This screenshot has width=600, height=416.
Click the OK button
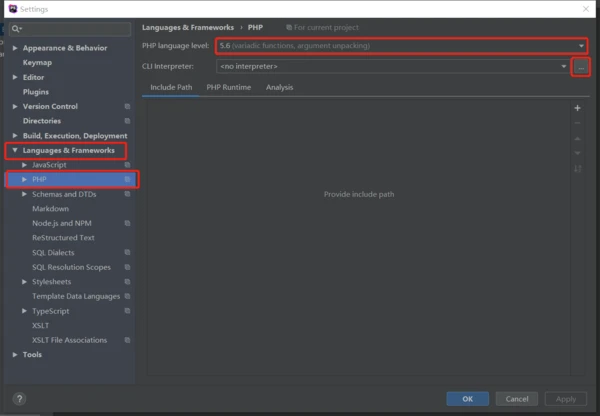tap(468, 399)
